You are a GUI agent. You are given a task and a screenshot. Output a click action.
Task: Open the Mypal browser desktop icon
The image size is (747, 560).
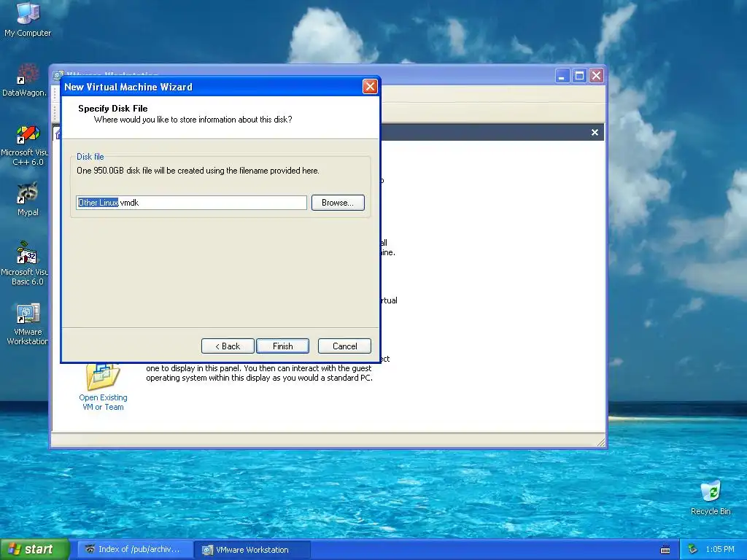(28, 199)
